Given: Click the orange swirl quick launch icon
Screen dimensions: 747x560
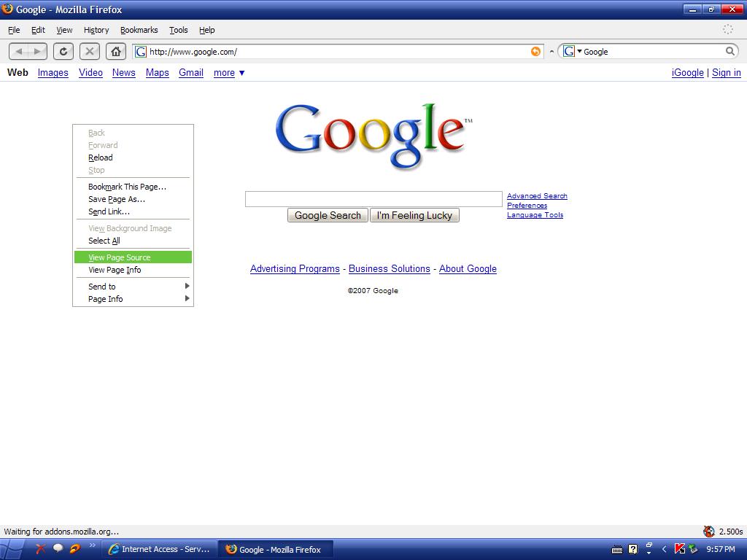Looking at the screenshot, I should [75, 548].
